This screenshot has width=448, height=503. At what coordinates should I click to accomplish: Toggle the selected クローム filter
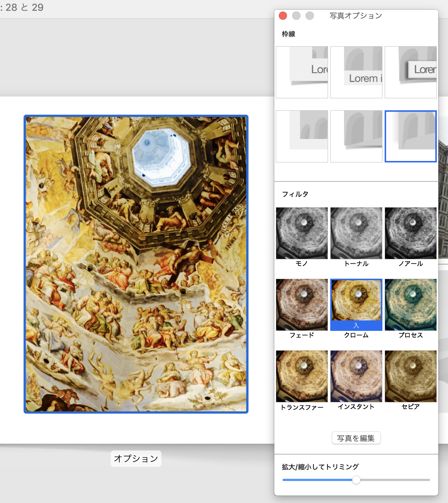(x=356, y=305)
